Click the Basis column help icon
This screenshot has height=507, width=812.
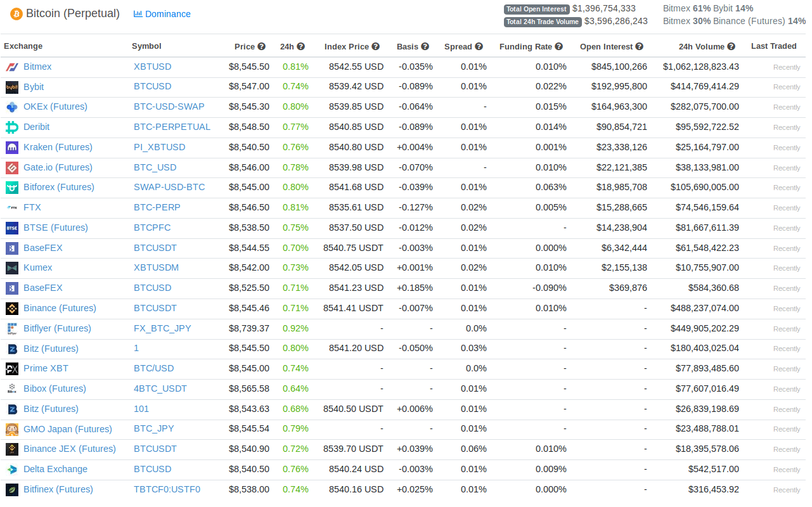pyautogui.click(x=425, y=46)
